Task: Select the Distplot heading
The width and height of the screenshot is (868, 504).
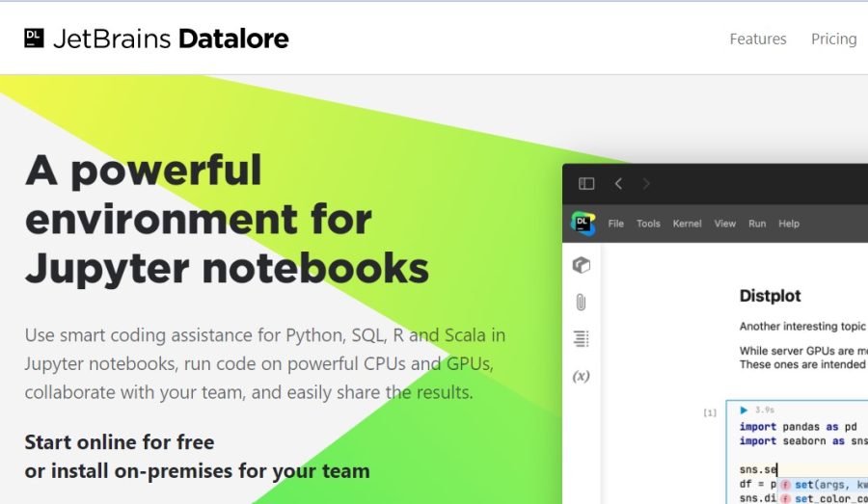Action: [770, 296]
